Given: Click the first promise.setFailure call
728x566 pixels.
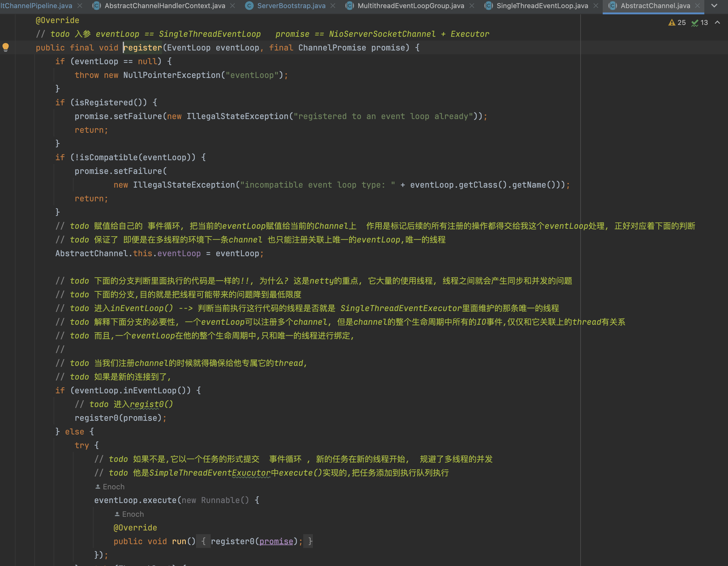Looking at the screenshot, I should coord(118,116).
